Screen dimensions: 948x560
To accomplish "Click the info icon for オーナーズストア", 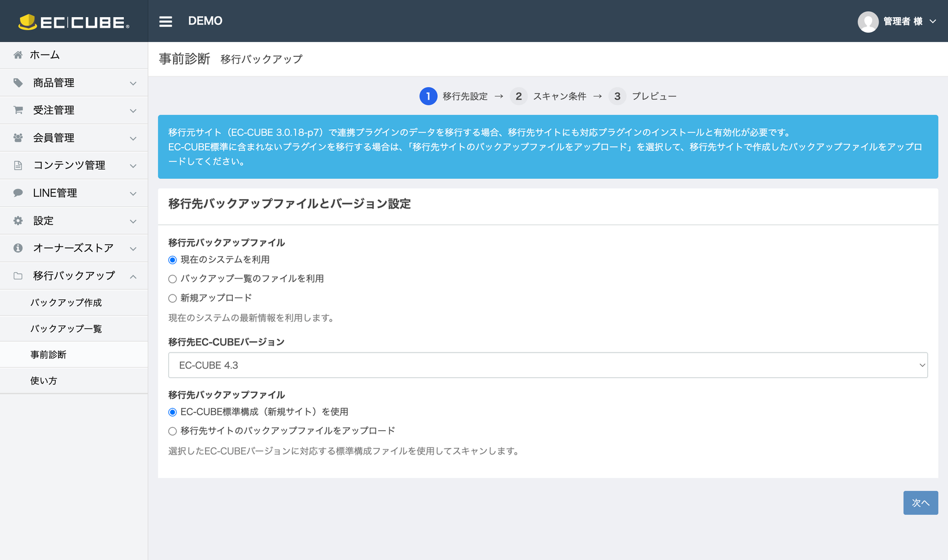I will click(x=18, y=248).
